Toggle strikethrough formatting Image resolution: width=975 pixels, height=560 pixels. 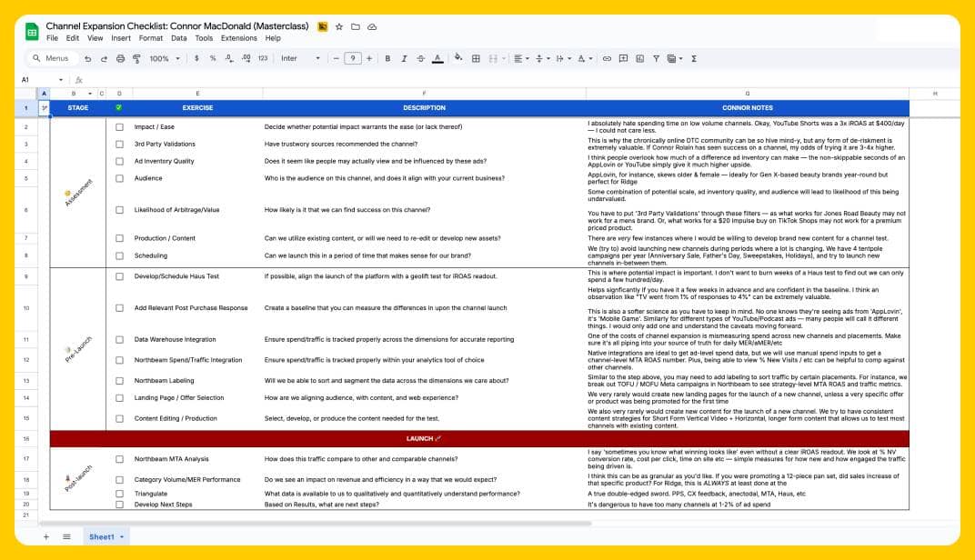[422, 57]
